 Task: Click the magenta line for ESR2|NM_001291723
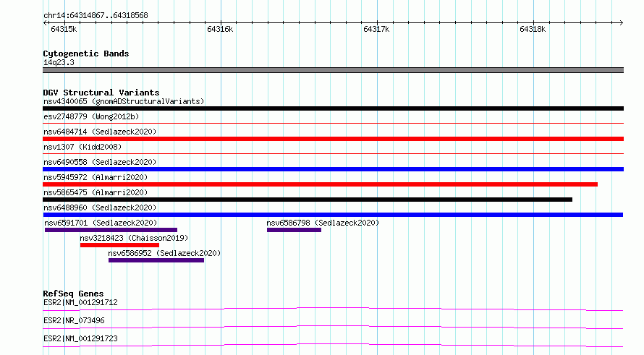[333, 345]
